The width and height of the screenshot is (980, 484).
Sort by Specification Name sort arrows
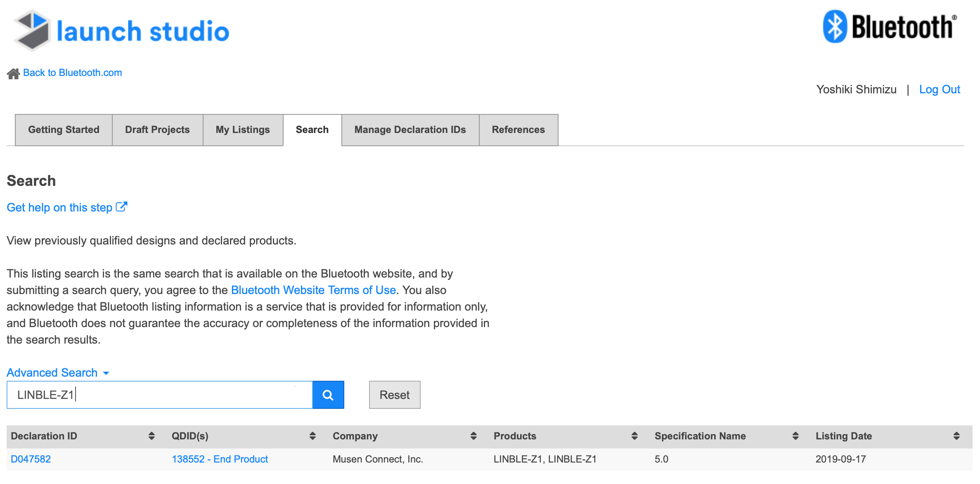click(795, 436)
